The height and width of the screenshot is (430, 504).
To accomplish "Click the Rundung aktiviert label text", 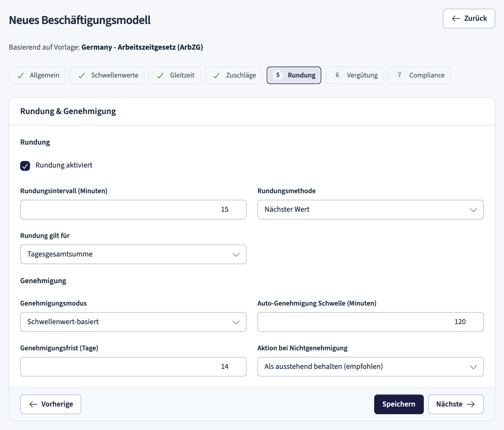I will [64, 165].
